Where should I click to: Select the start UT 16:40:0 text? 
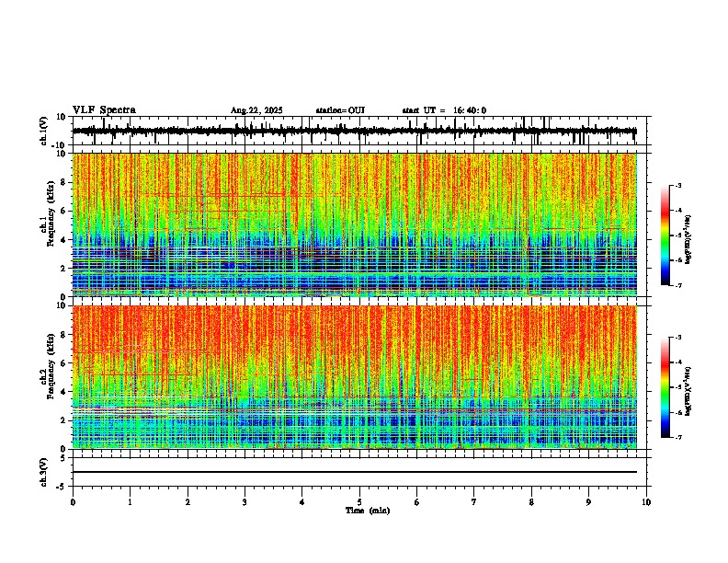pyautogui.click(x=444, y=110)
